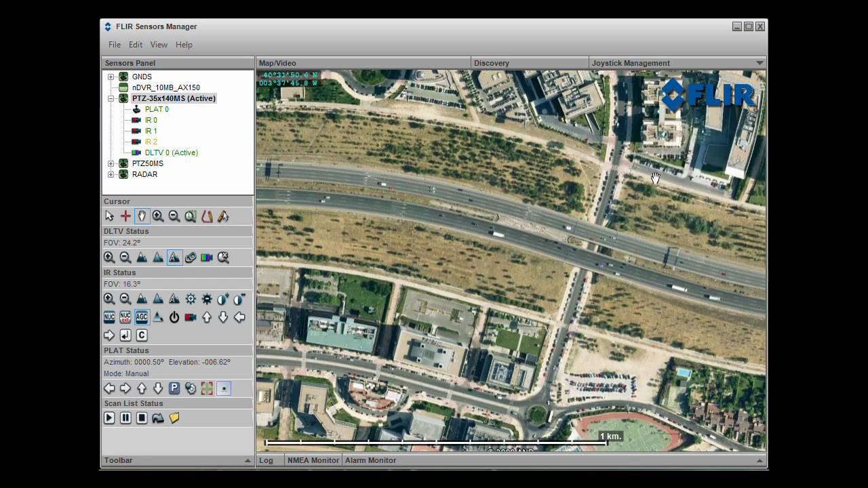This screenshot has width=868, height=488.
Task: Tilt the platform down with arrow
Action: coord(158,388)
